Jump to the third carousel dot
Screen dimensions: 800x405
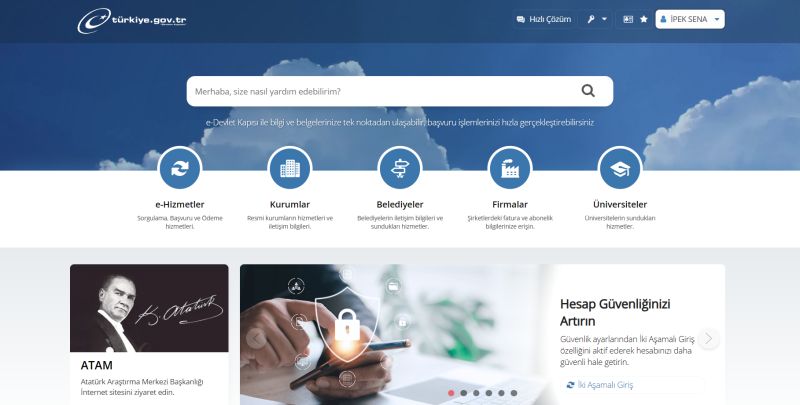476,393
